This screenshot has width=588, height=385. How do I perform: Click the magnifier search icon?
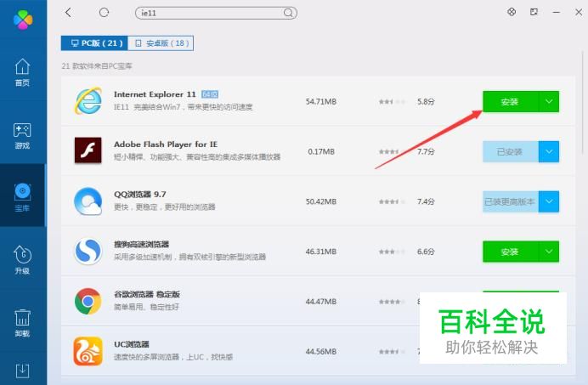288,13
